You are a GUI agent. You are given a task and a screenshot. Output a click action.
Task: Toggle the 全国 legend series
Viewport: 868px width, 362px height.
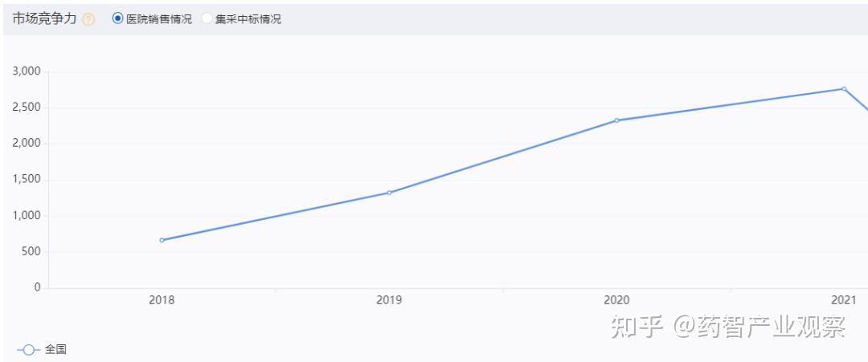pyautogui.click(x=42, y=350)
